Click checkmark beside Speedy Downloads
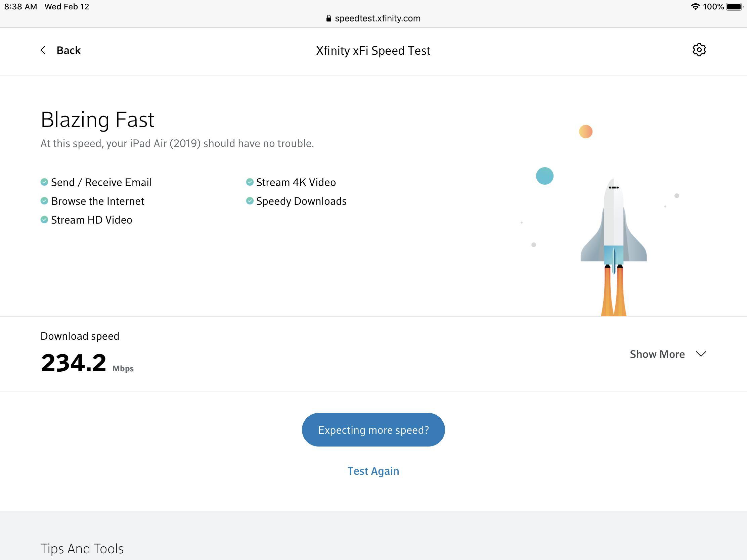The image size is (747, 560). pos(250,201)
